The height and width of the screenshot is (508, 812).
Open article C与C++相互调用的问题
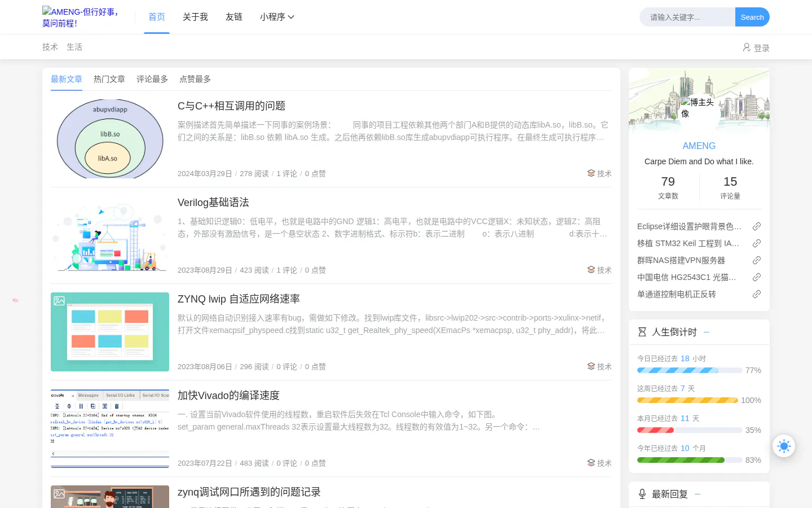tap(231, 106)
